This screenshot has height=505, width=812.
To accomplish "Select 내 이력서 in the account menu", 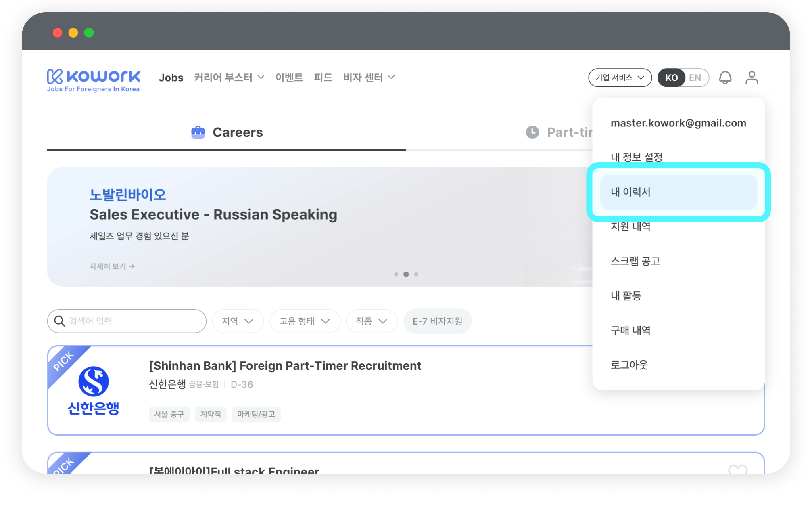I will pos(678,192).
